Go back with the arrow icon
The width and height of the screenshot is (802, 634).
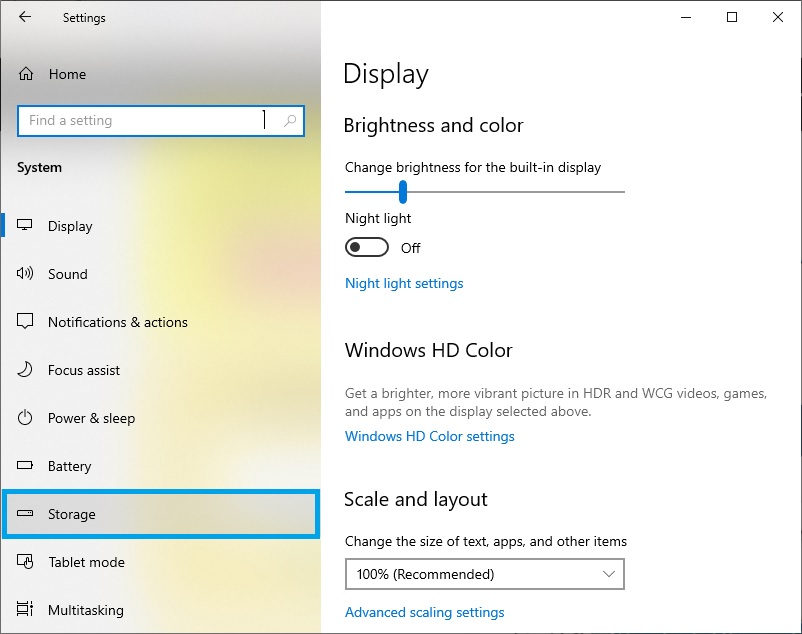click(25, 17)
